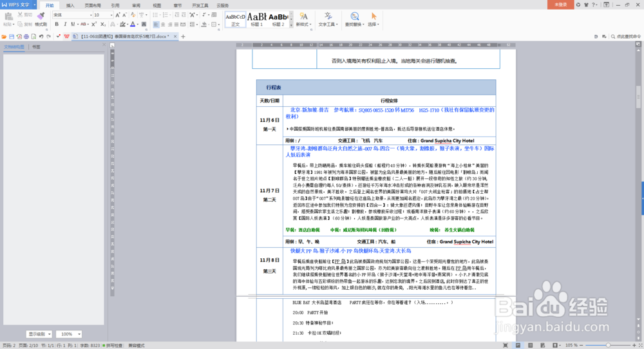Viewport: 644px width, 349px height.
Task: Click the shrink font size icon
Action: (125, 15)
